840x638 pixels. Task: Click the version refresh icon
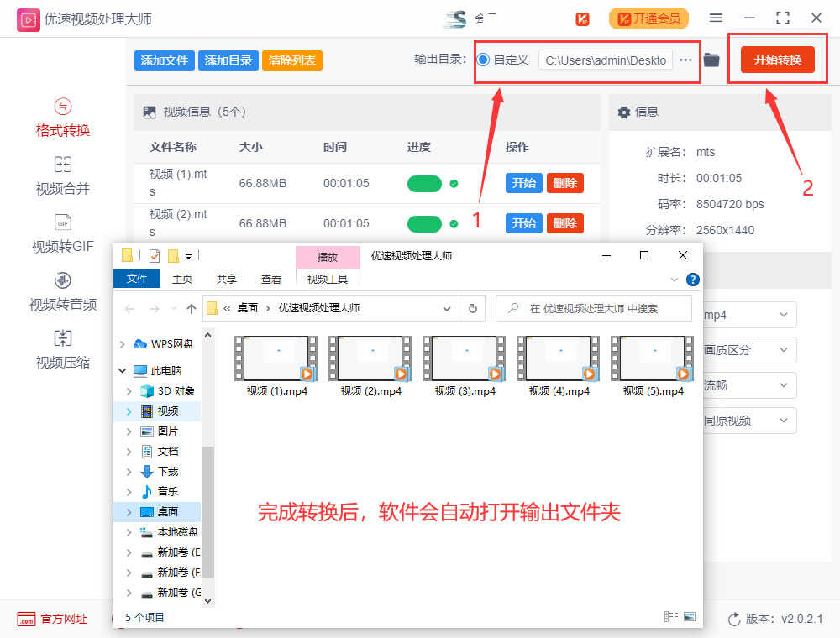[x=734, y=619]
